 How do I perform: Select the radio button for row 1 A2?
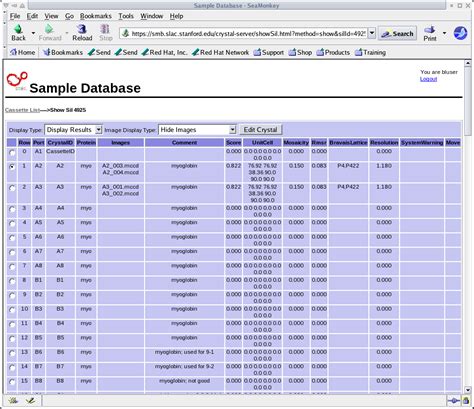click(12, 167)
